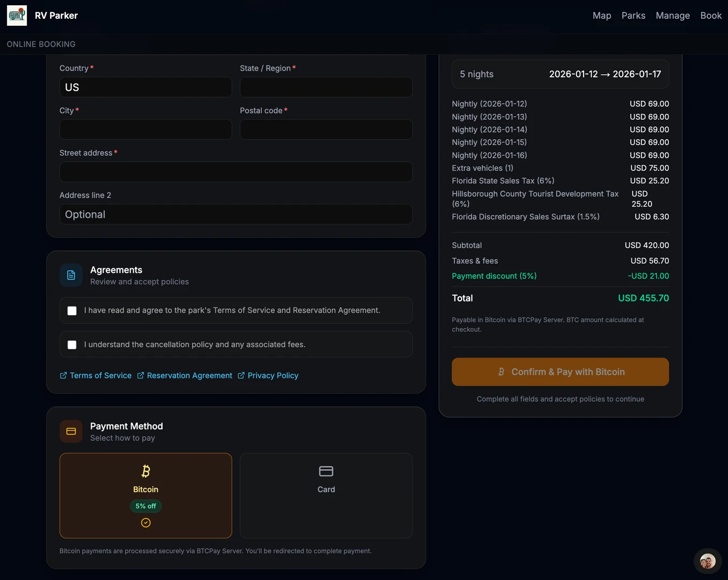Select Card as the payment method
The image size is (728, 580).
326,495
